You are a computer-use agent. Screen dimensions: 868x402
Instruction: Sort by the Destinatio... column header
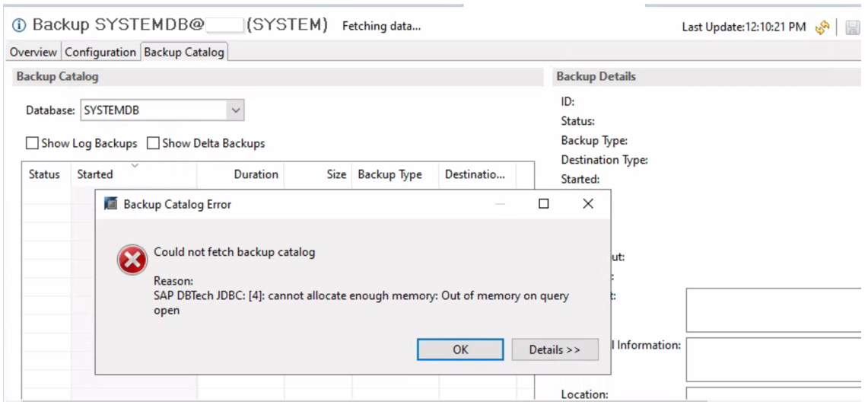coord(477,174)
